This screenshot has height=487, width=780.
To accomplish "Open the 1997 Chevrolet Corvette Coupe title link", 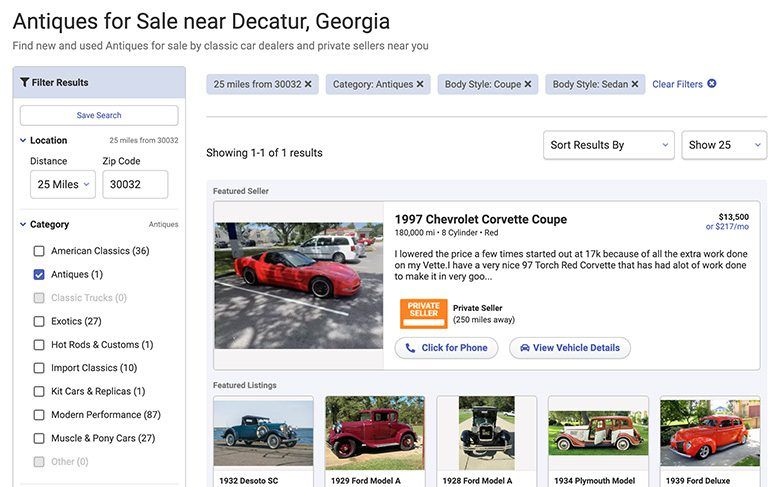I will click(x=480, y=220).
